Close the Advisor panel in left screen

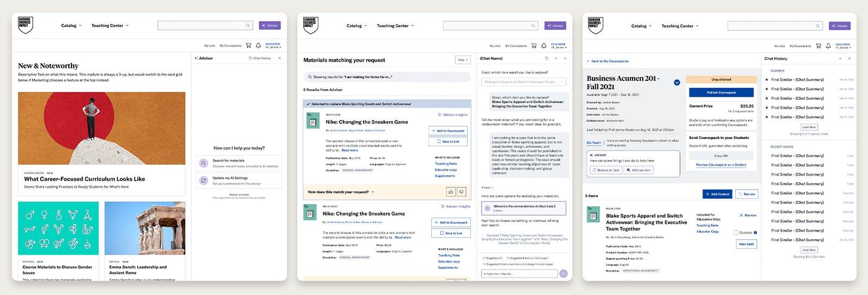point(279,58)
